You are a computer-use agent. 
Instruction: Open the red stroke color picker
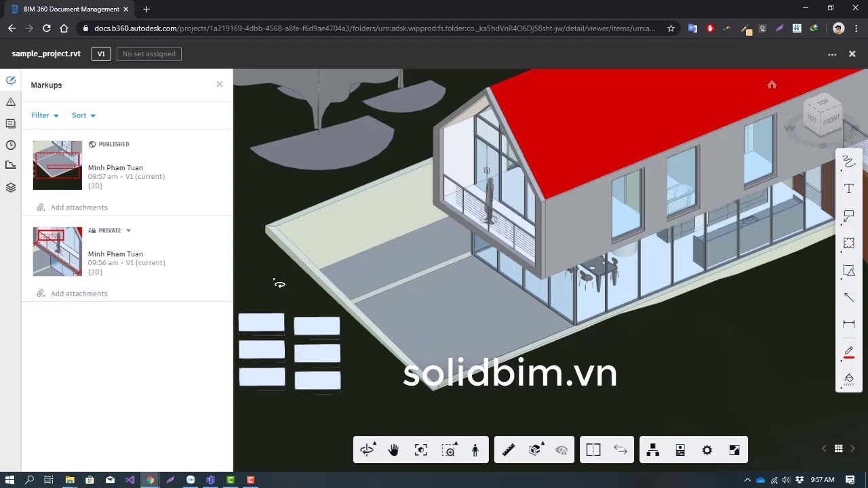[848, 352]
